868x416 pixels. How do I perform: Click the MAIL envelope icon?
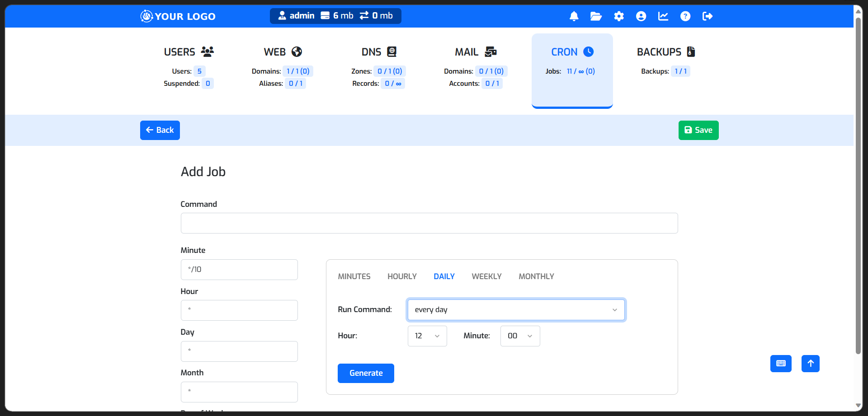pos(490,51)
